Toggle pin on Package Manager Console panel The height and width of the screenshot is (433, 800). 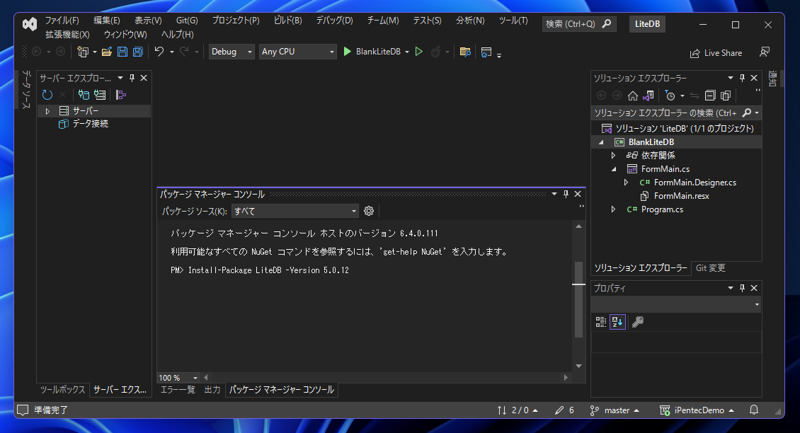pyautogui.click(x=566, y=194)
